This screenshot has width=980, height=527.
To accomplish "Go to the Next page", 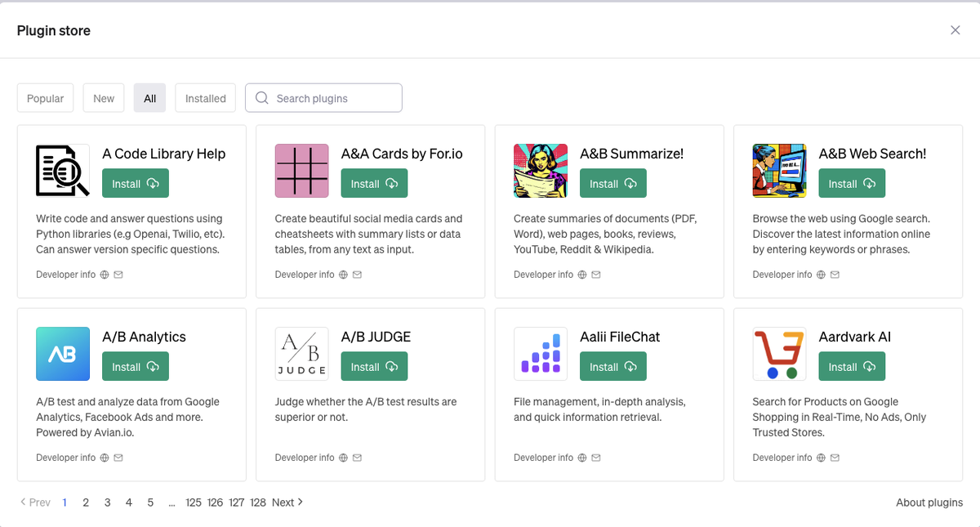I will [x=287, y=502].
